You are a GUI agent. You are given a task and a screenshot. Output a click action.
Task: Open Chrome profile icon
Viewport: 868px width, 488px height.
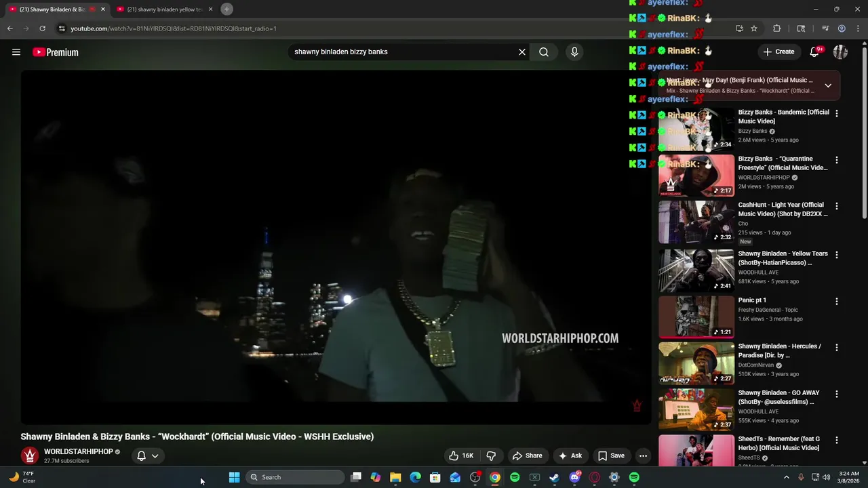tap(842, 28)
